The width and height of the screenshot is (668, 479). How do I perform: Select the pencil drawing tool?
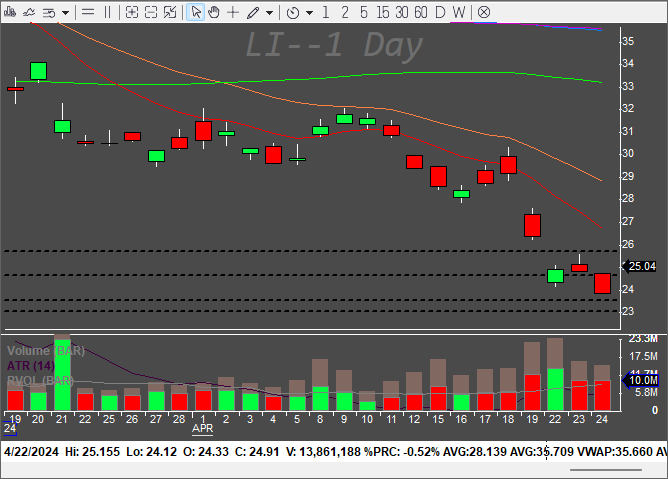coord(253,13)
